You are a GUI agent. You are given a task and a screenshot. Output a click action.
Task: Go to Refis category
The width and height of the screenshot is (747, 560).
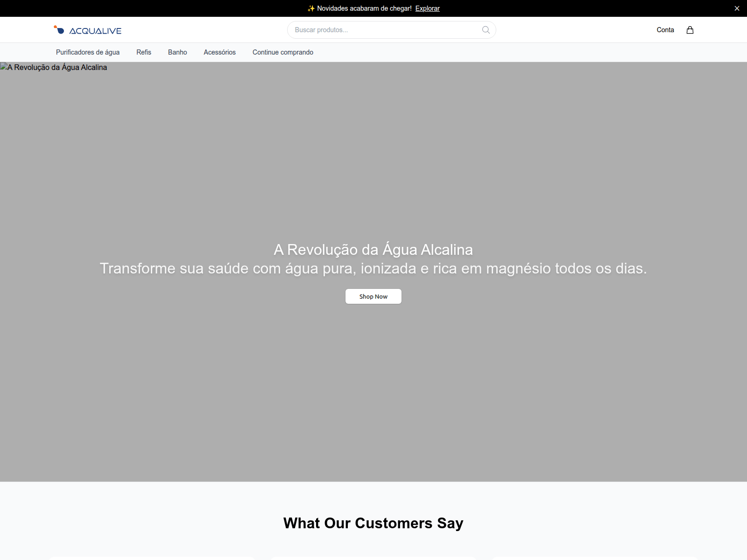[x=144, y=52]
